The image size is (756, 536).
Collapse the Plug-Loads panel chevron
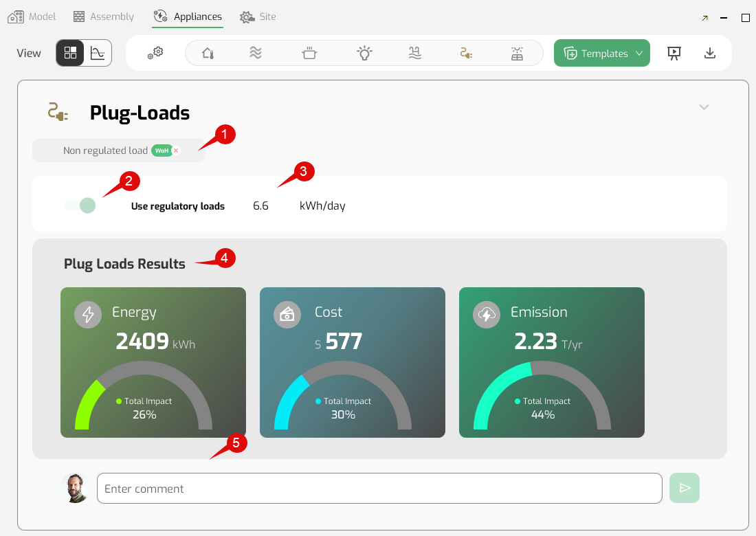704,107
